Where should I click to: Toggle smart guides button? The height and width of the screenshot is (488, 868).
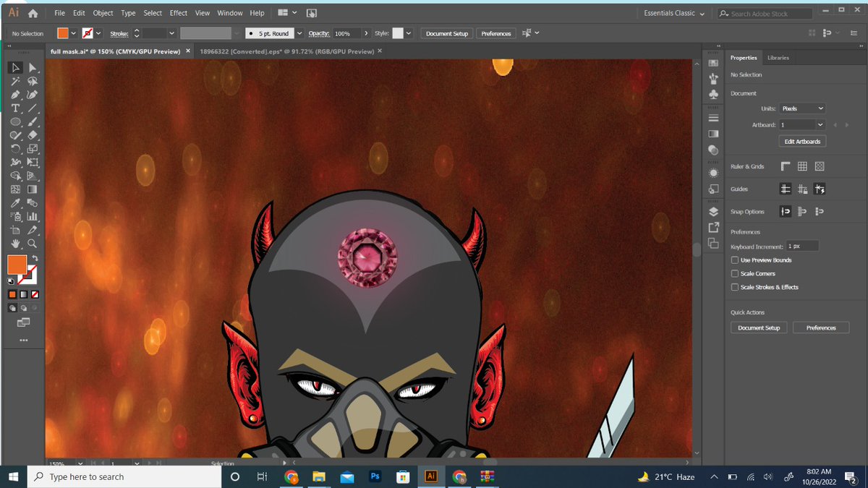pos(820,189)
